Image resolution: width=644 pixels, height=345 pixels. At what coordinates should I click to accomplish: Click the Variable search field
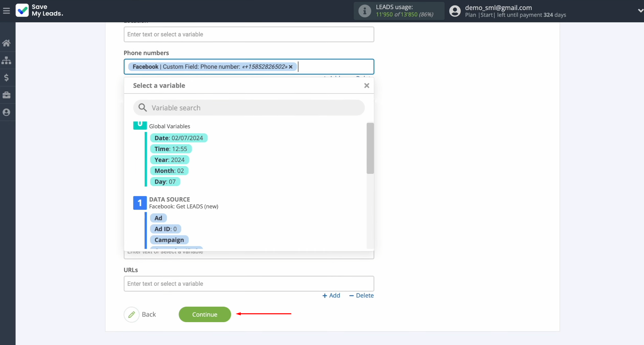pos(249,108)
